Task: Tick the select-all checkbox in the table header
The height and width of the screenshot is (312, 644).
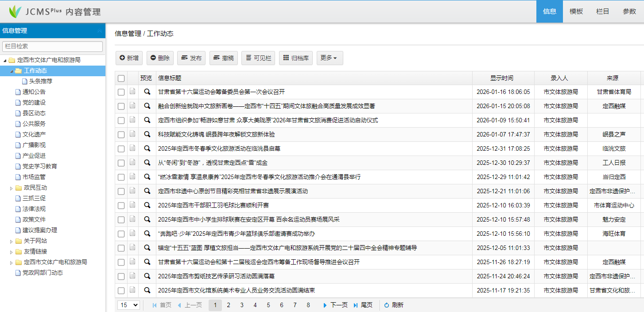Action: tap(121, 78)
